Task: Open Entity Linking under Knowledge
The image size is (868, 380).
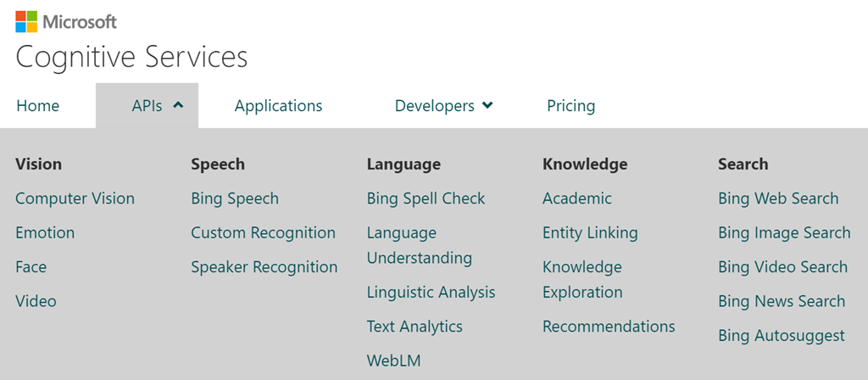Action: (x=590, y=232)
